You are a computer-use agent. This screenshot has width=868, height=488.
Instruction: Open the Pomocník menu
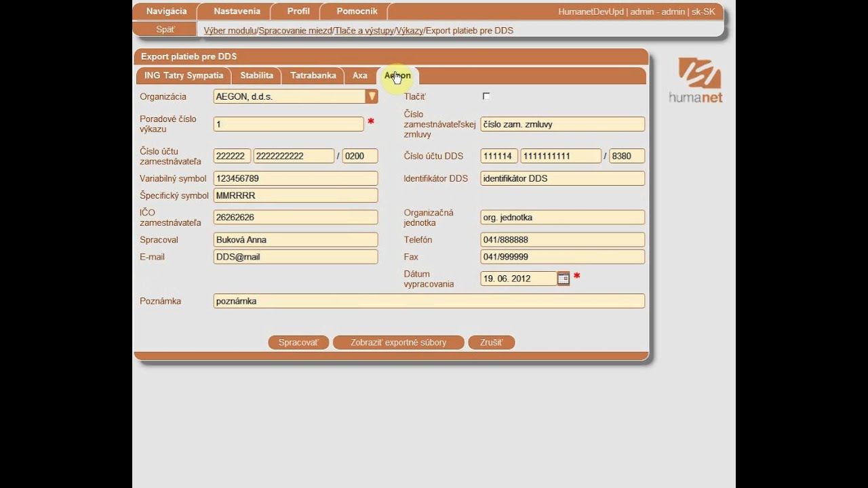click(x=357, y=12)
